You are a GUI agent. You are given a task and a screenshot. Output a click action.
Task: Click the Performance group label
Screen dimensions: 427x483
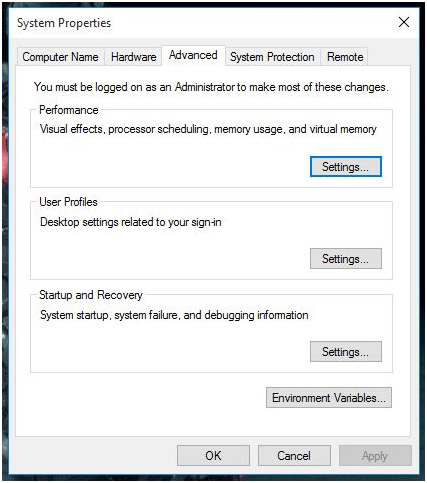click(69, 110)
